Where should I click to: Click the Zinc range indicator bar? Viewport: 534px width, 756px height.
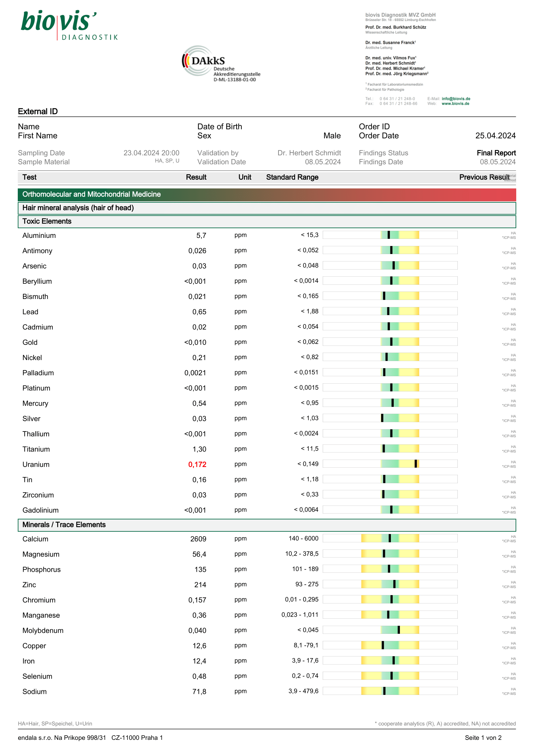pos(390,584)
